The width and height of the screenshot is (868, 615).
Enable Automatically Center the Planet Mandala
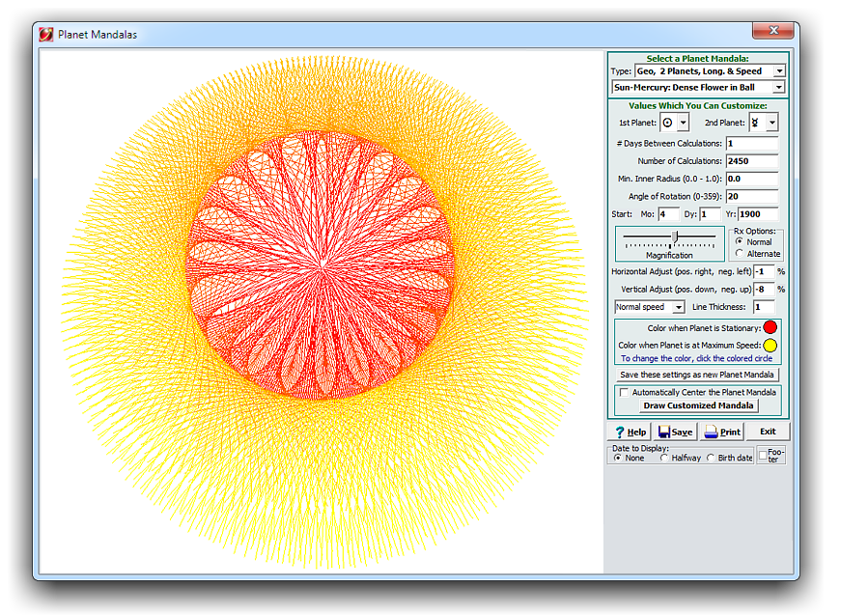coord(624,392)
